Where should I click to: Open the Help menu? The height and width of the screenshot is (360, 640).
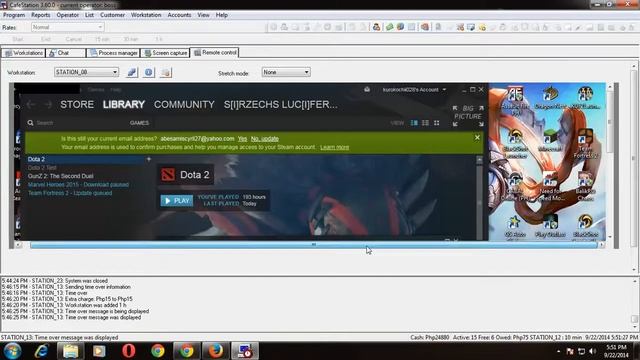coord(222,15)
